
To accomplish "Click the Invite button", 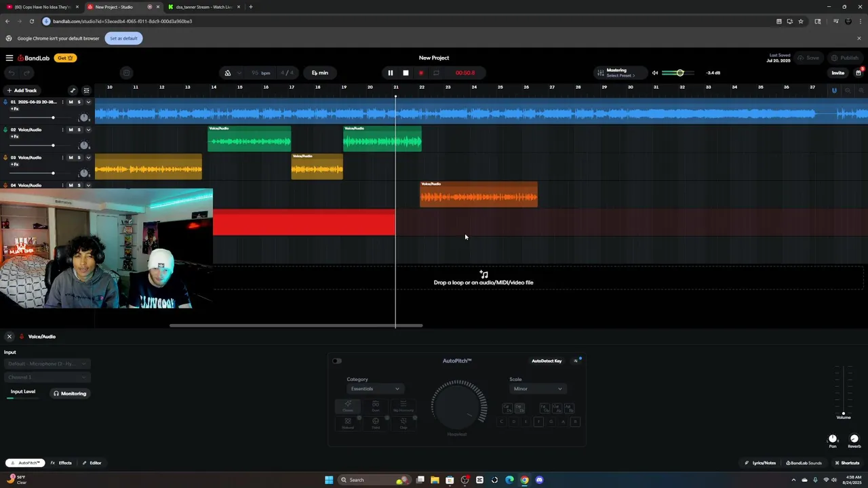I will 838,73.
